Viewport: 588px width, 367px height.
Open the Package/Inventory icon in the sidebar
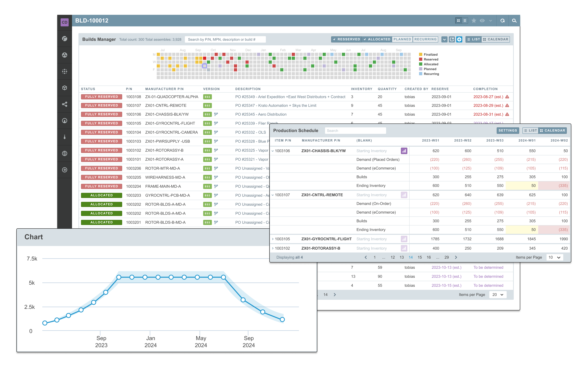coord(64,88)
